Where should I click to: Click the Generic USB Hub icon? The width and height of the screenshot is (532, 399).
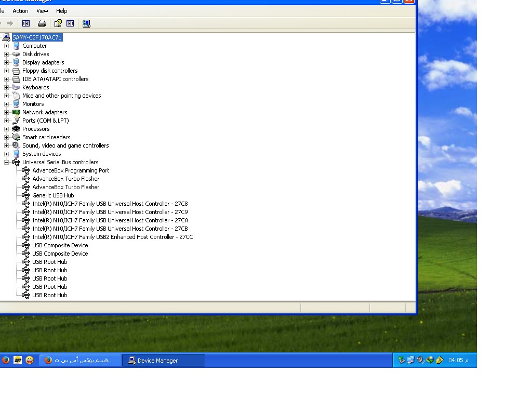(26, 195)
